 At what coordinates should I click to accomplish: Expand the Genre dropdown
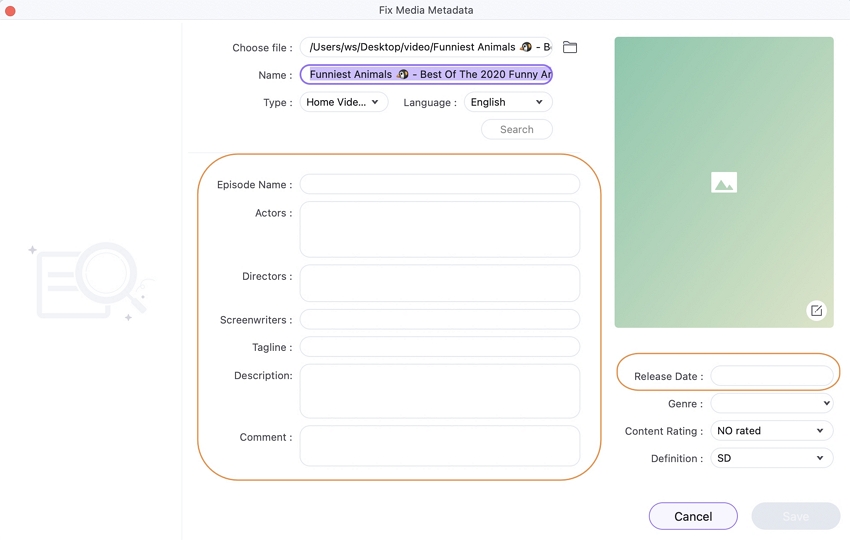tap(771, 403)
